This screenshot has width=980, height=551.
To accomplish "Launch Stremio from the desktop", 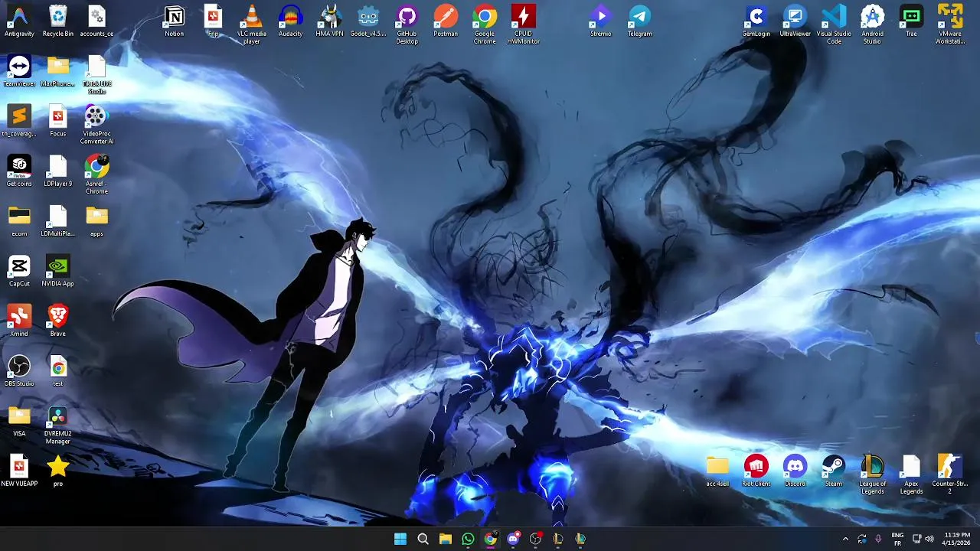I will (601, 21).
